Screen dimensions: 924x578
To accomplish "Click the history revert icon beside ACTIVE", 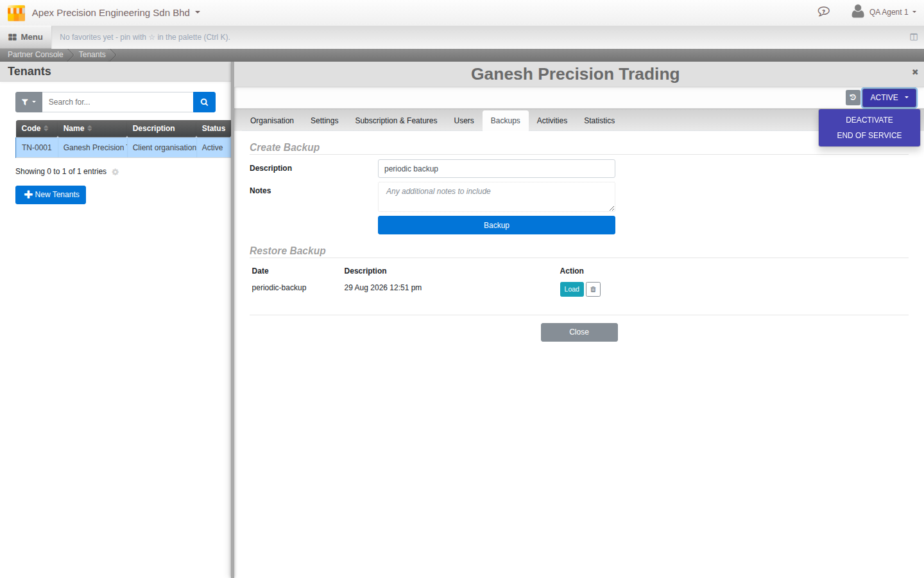I will pyautogui.click(x=853, y=98).
